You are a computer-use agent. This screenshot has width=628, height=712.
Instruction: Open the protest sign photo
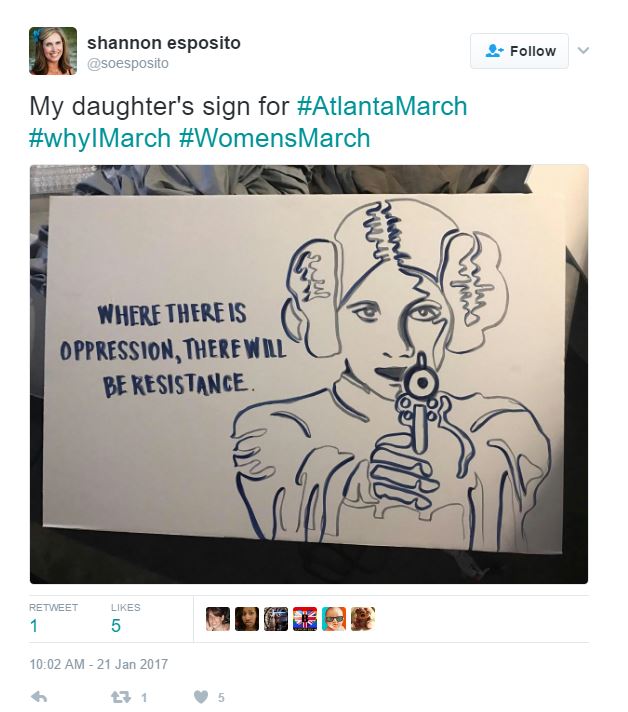(309, 374)
